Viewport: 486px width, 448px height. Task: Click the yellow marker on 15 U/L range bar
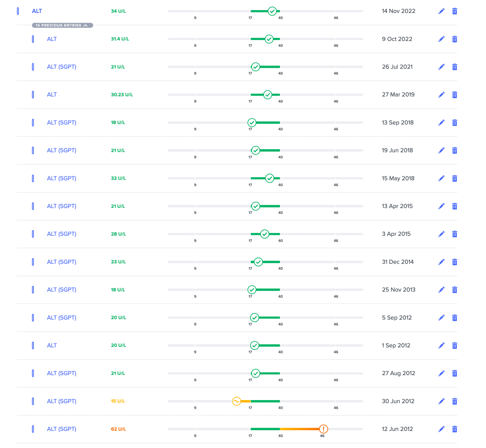coord(236,401)
